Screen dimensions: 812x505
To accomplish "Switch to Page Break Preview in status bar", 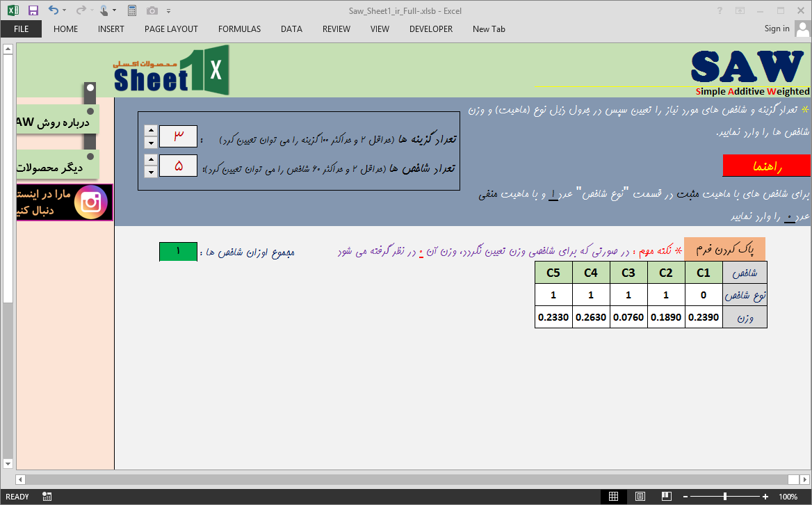I will tap(667, 497).
